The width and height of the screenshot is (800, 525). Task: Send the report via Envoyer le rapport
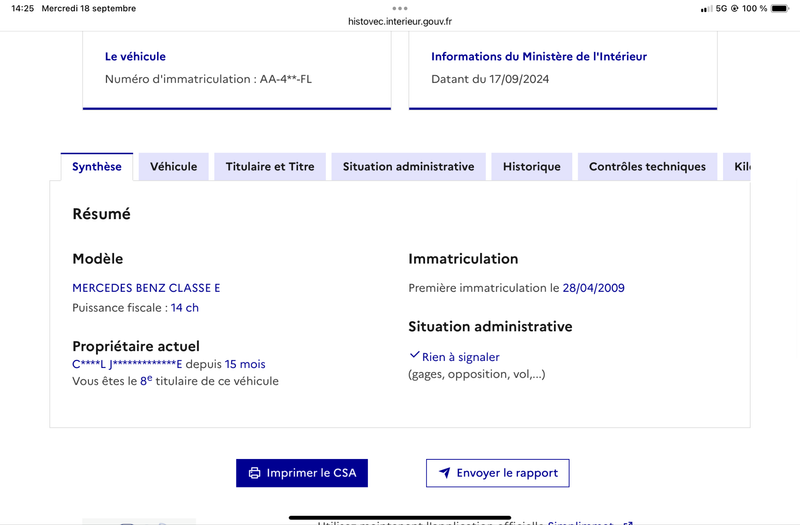coord(497,473)
